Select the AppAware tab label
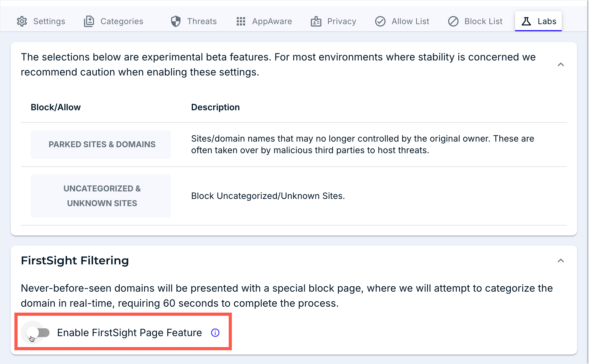 tap(272, 21)
